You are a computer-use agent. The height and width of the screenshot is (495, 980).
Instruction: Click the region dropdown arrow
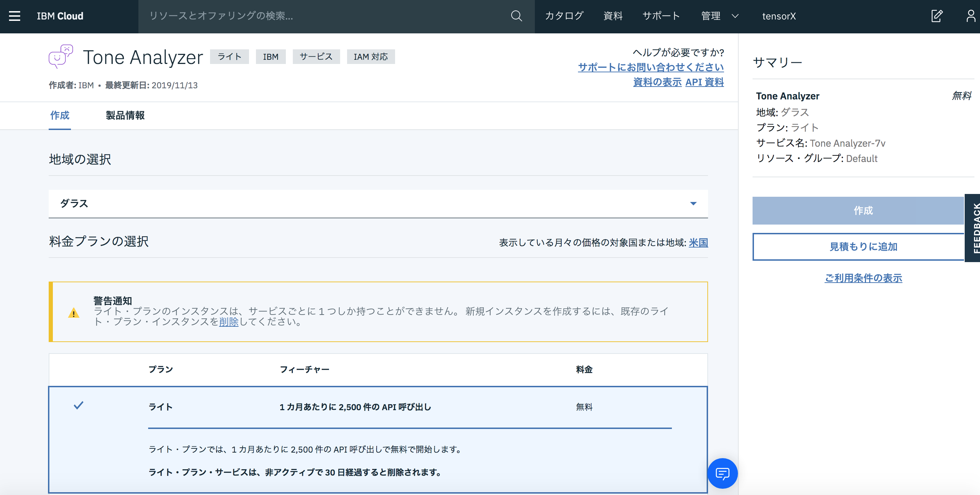coord(693,204)
